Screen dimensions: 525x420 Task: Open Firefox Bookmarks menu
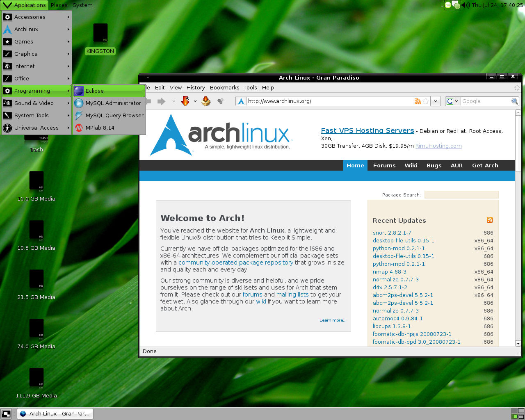click(224, 87)
